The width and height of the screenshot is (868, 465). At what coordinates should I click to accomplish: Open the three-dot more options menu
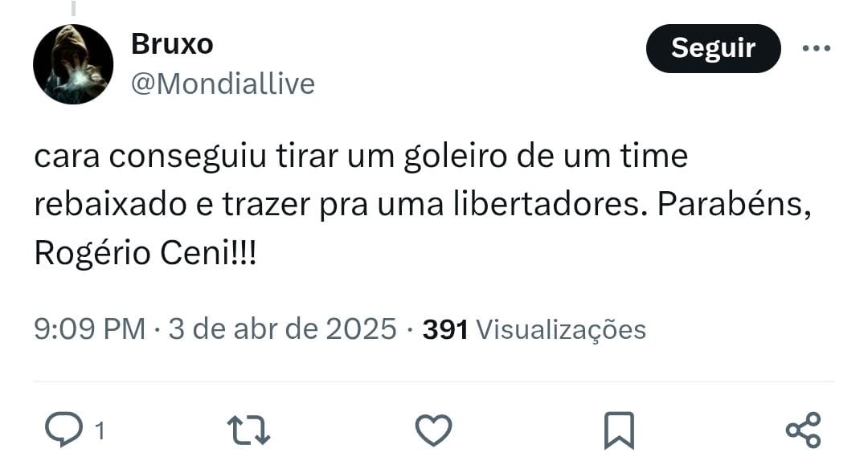817,48
